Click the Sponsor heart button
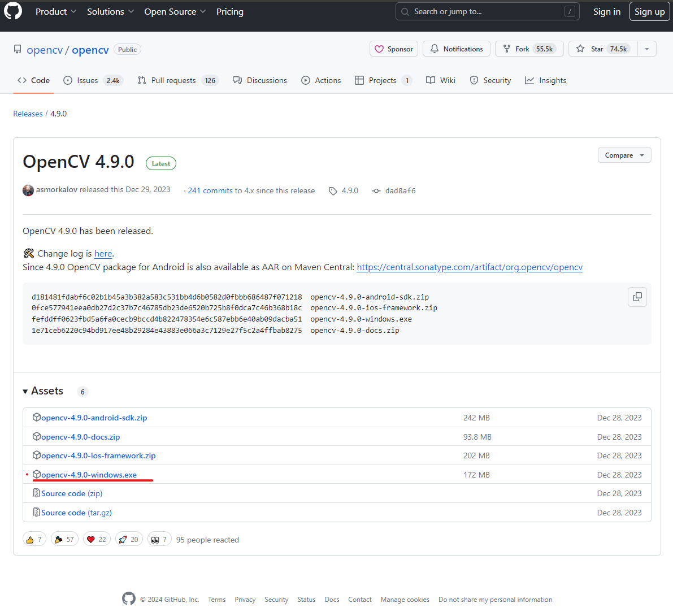 click(x=394, y=49)
